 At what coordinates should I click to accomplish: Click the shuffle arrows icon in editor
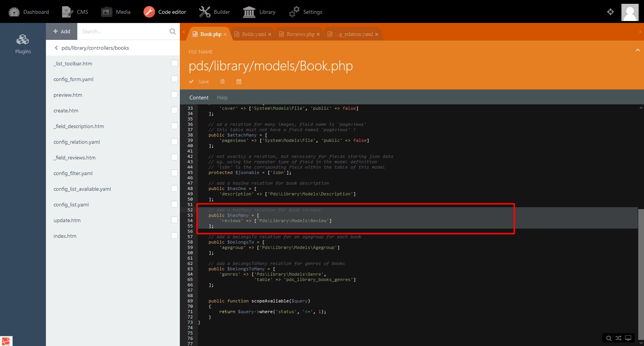point(618,338)
